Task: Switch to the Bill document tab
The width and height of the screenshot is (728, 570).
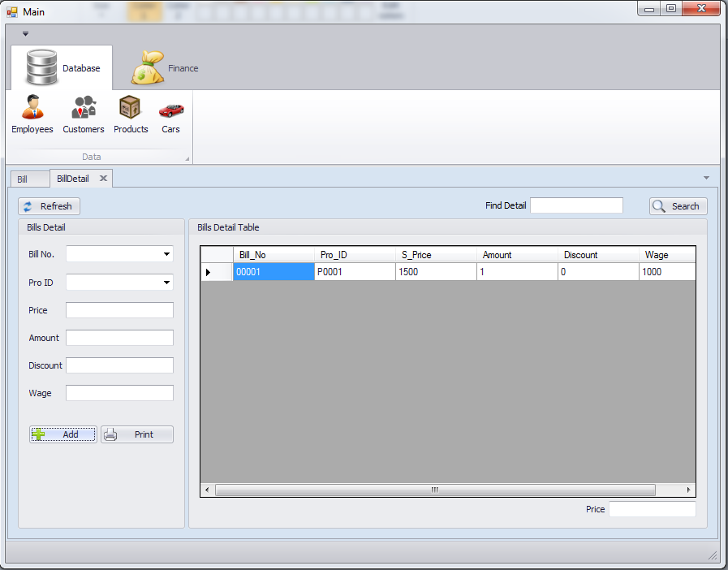Action: (30, 179)
